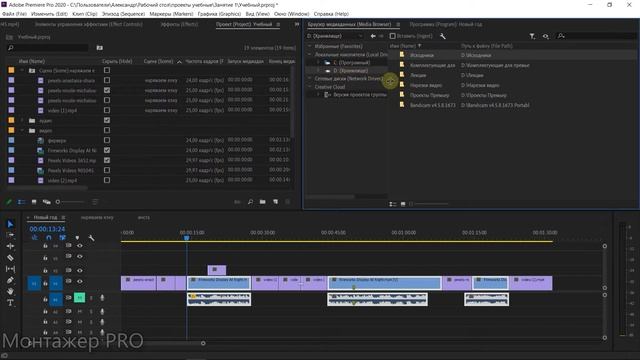Screen dimensions: 640x360
Task: Expand the аудио bin in Project panel
Action: (22, 120)
